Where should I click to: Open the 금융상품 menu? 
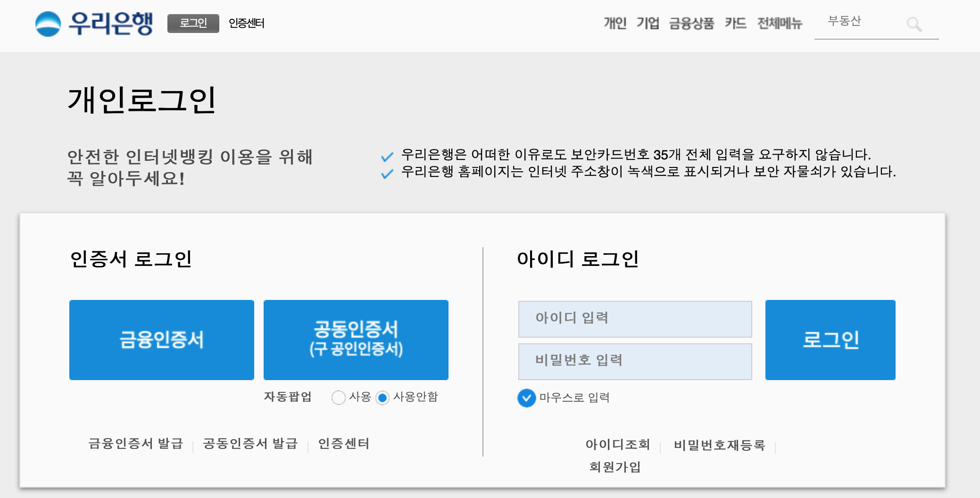691,23
